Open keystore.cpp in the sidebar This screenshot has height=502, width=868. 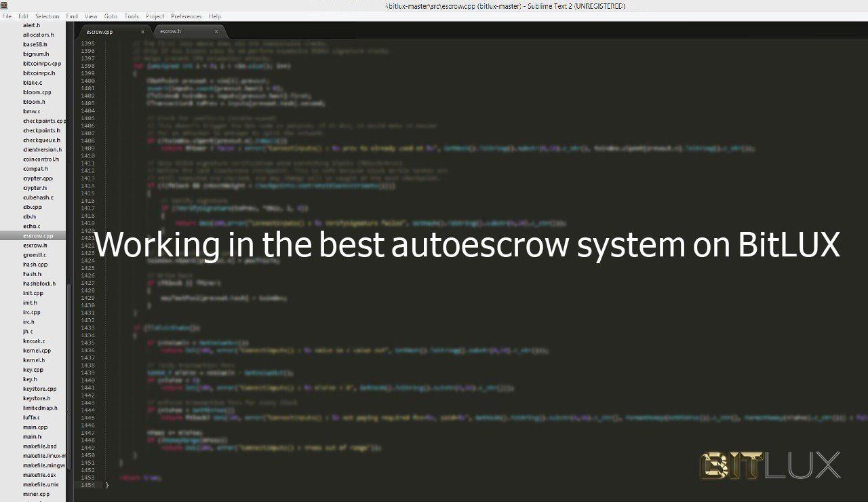pos(40,389)
